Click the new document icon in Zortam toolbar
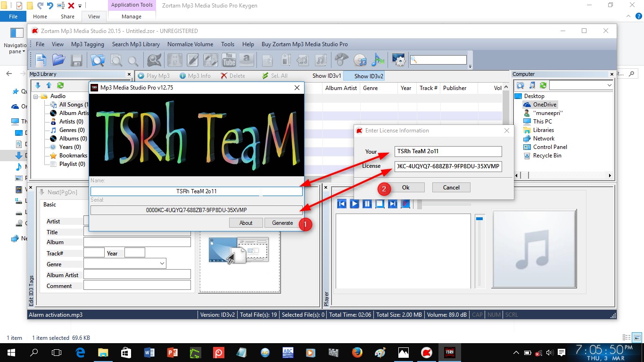 click(x=41, y=60)
